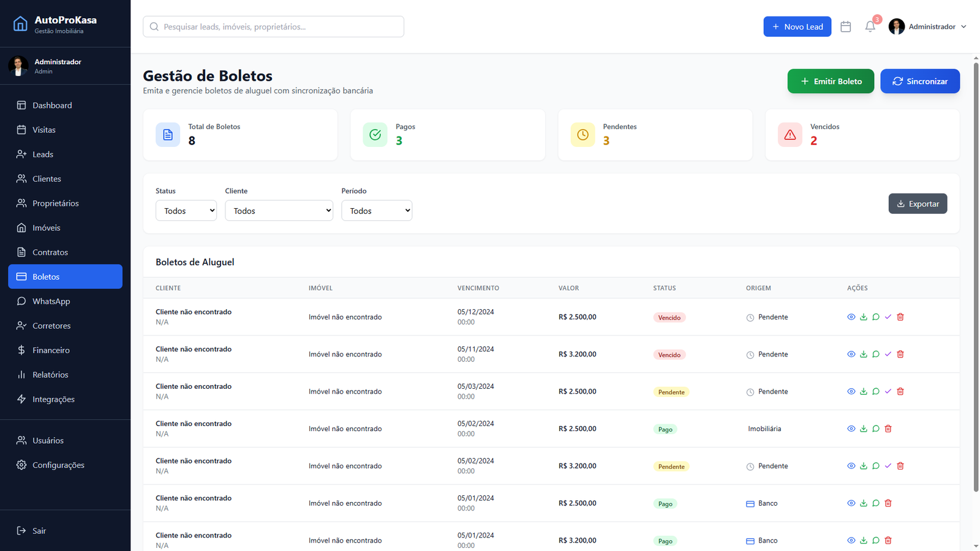Image resolution: width=980 pixels, height=551 pixels.
Task: View details of boleto due 05/11/2024
Action: (x=851, y=354)
